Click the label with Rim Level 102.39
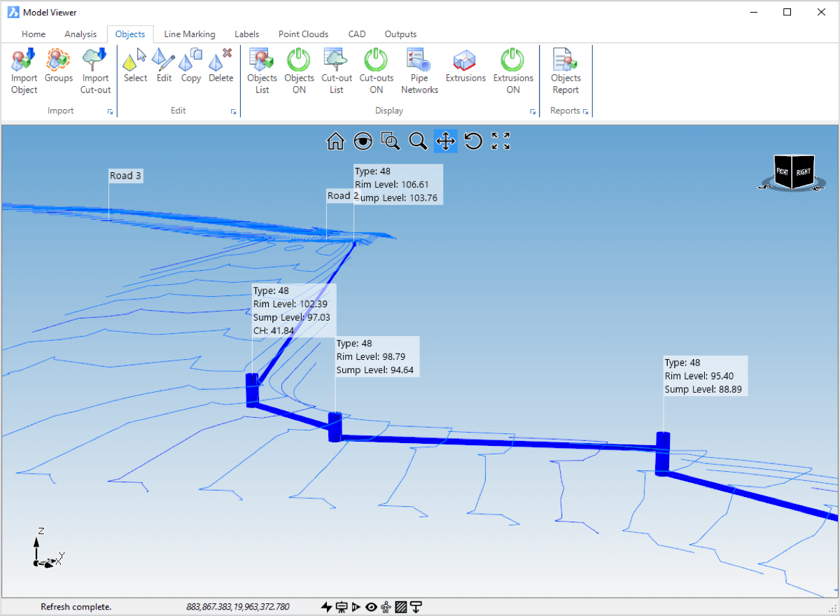The height and width of the screenshot is (616, 840). [x=293, y=311]
